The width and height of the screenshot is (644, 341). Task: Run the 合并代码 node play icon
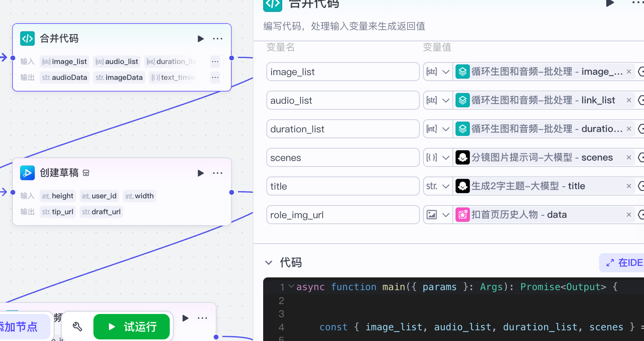(x=201, y=39)
